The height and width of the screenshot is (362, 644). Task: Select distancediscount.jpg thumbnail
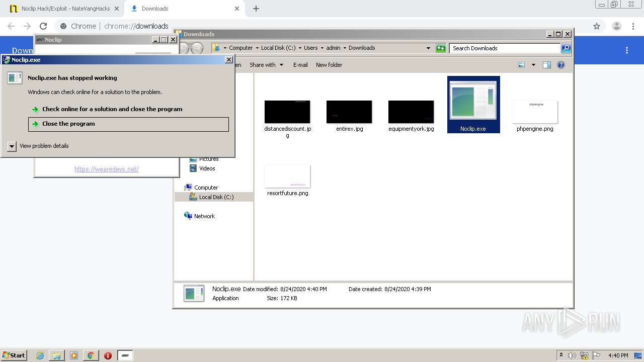click(x=287, y=112)
